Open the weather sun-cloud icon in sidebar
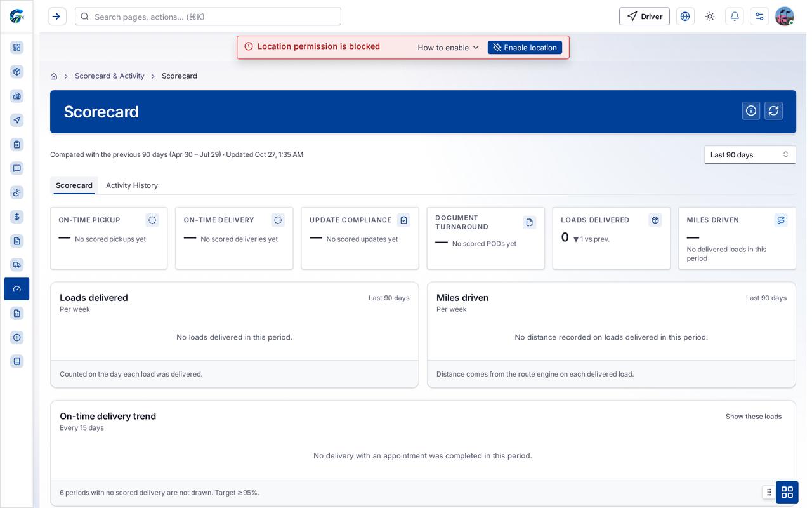The image size is (812, 508). click(17, 192)
